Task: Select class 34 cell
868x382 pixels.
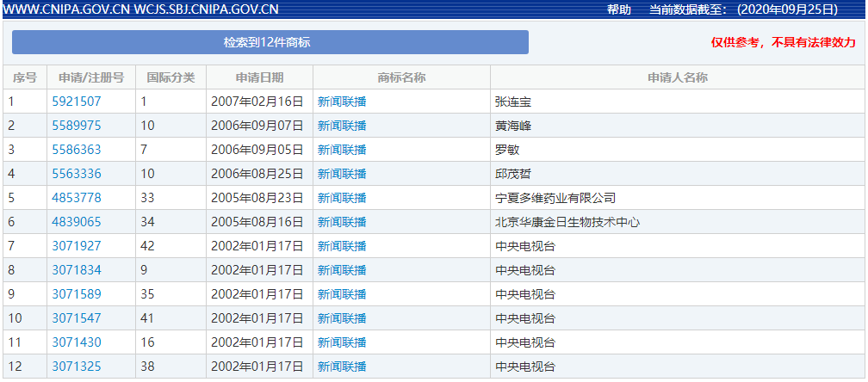Action: pos(171,222)
